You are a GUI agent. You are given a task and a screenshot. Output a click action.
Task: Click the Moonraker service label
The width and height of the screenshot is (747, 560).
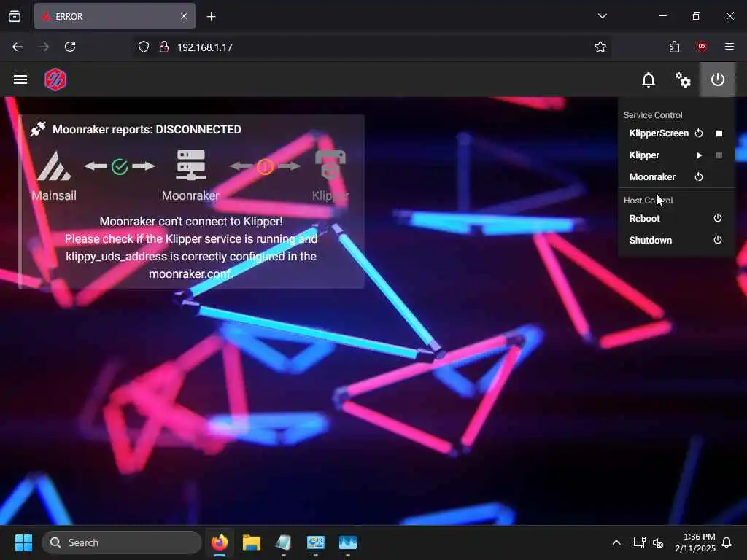point(652,177)
